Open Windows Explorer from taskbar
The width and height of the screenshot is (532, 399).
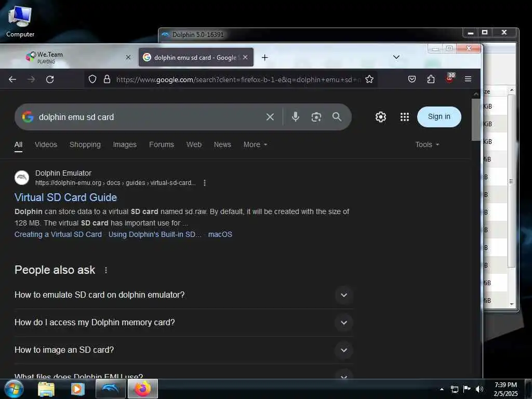pos(46,389)
